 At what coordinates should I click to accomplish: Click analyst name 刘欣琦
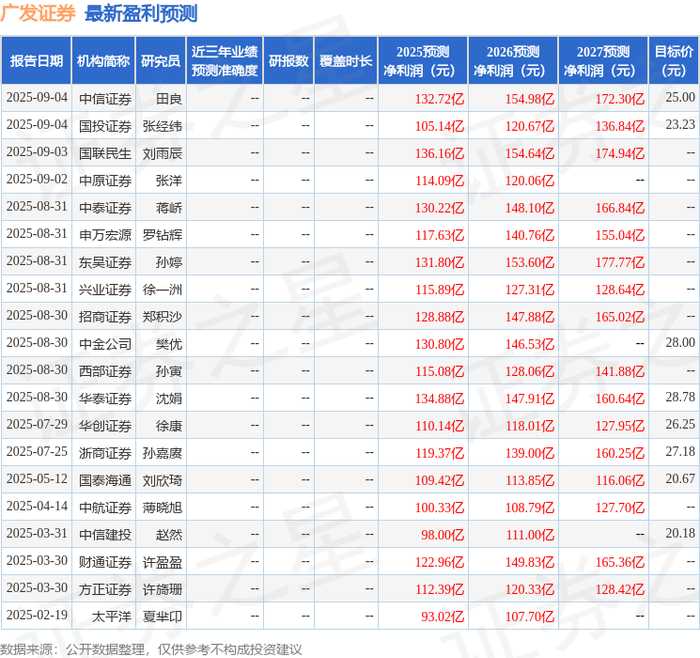(162, 480)
